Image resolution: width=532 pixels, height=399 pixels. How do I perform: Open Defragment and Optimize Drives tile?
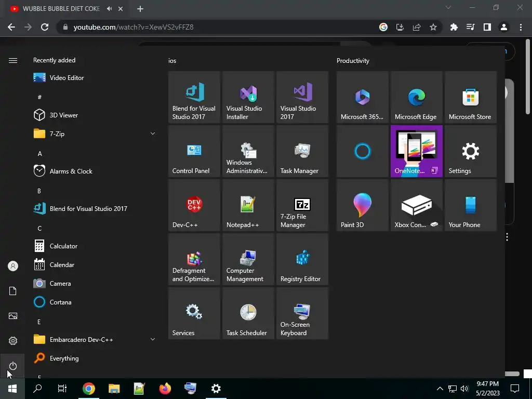(x=194, y=259)
